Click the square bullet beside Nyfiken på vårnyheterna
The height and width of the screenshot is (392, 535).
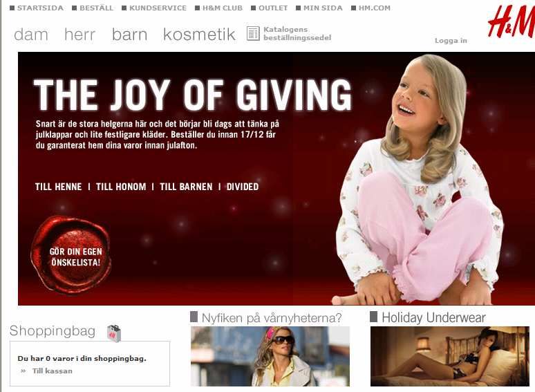point(194,317)
